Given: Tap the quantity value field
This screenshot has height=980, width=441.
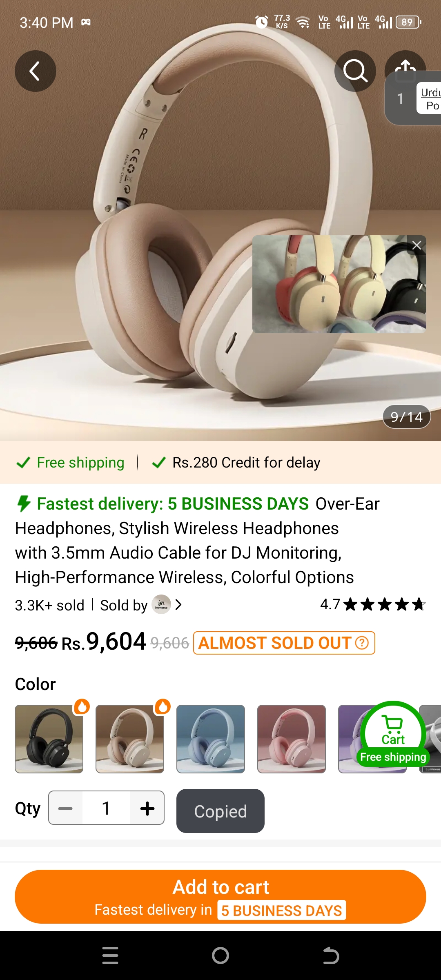Looking at the screenshot, I should [x=106, y=808].
